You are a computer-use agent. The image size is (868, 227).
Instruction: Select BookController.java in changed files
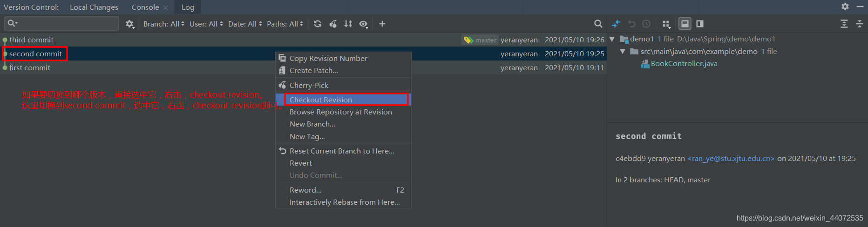(684, 63)
